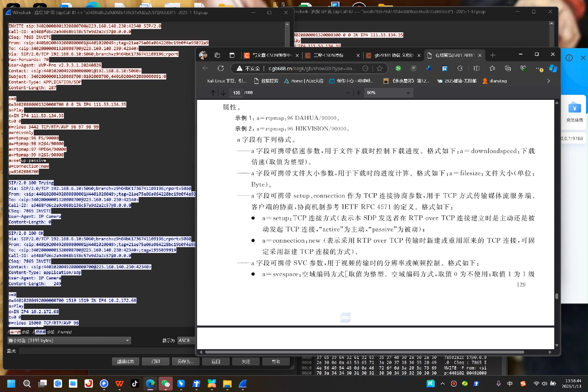Screen dimensions: 588x392
Task: Open a new Edge tab
Action: coord(493,55)
